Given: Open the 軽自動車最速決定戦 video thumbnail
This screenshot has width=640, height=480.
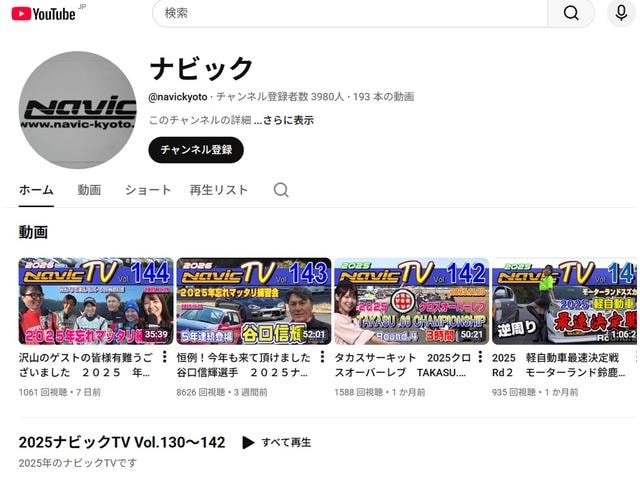Looking at the screenshot, I should (x=565, y=301).
